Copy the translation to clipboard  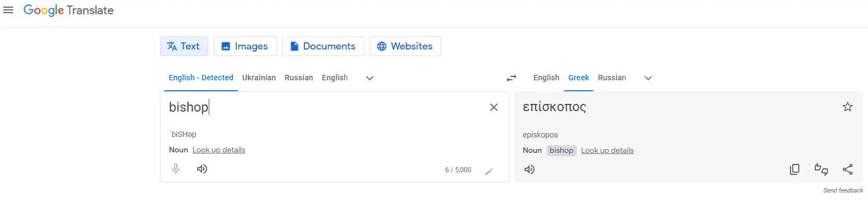pyautogui.click(x=794, y=169)
